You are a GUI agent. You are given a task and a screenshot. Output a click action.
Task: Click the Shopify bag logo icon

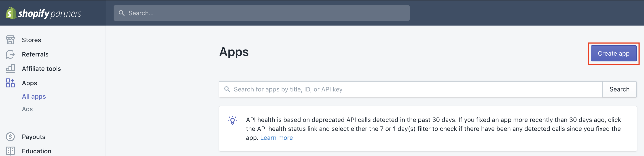pos(11,13)
